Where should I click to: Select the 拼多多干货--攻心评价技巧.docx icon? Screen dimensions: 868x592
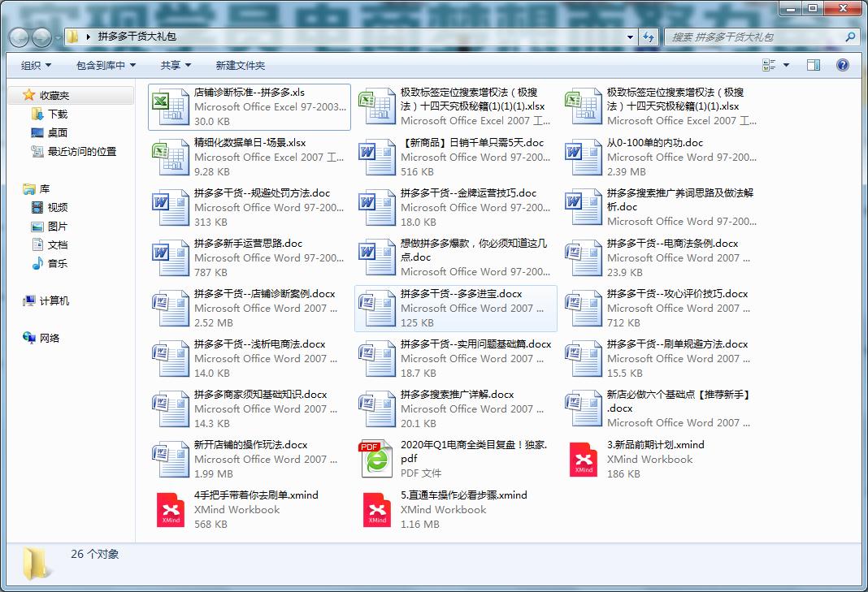584,308
